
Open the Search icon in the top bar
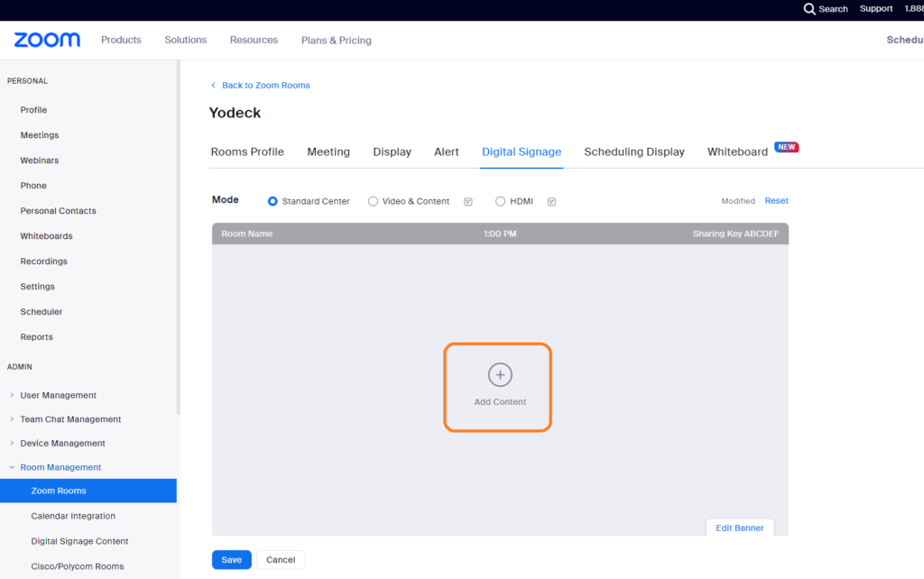tap(811, 9)
